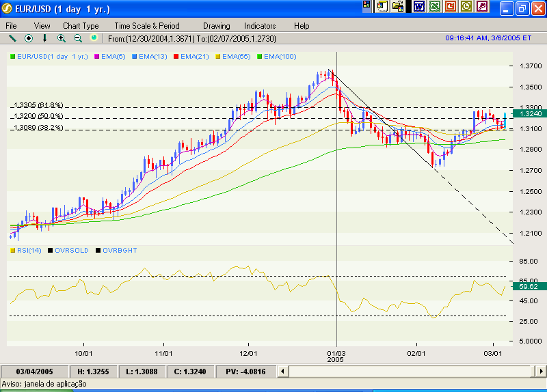
Task: Click the From/To trend line coordinates text
Action: [192, 39]
